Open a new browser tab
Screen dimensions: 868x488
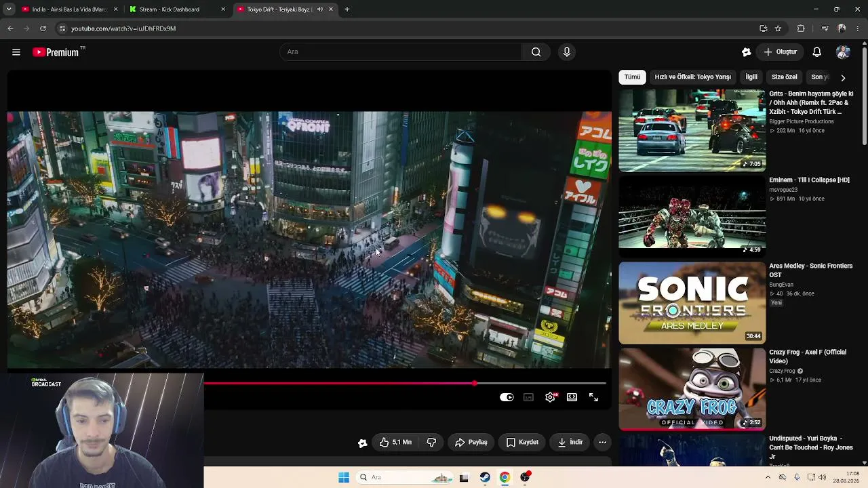[x=347, y=9]
